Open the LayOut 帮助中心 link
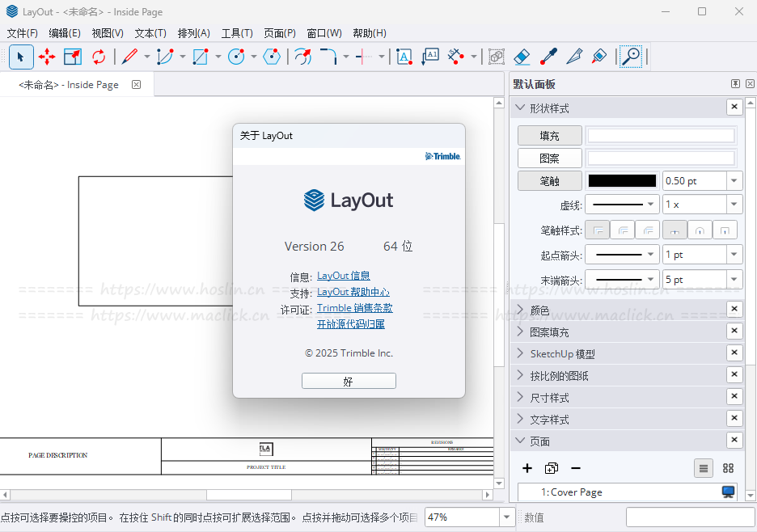757x532 pixels. (353, 292)
